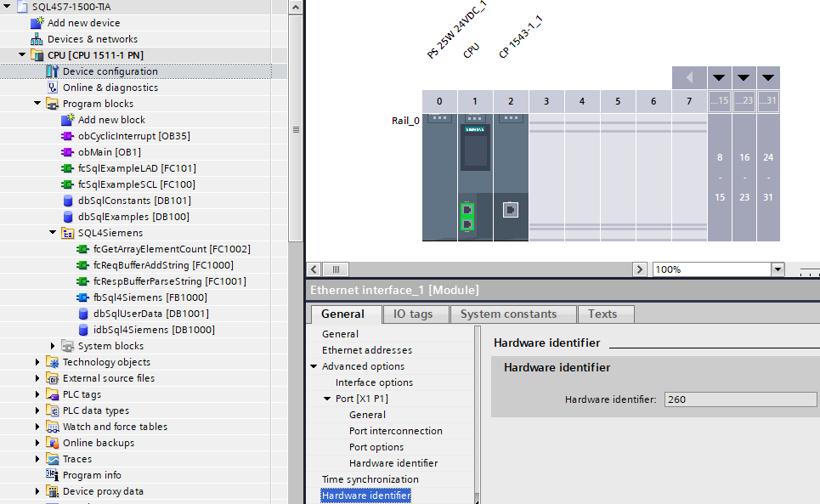Select the fcSqlExampleLAD FC101 icon
Screen dimensions: 820x504
(67, 168)
